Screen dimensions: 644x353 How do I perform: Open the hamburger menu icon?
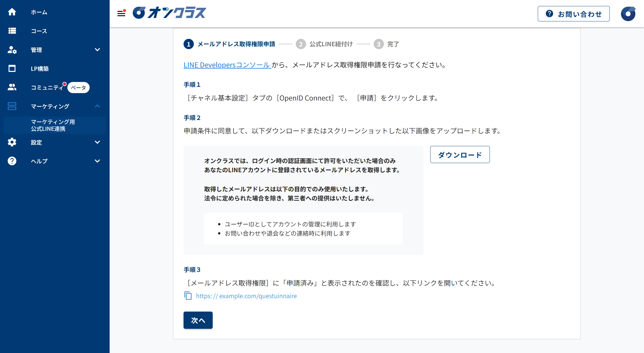tap(121, 13)
